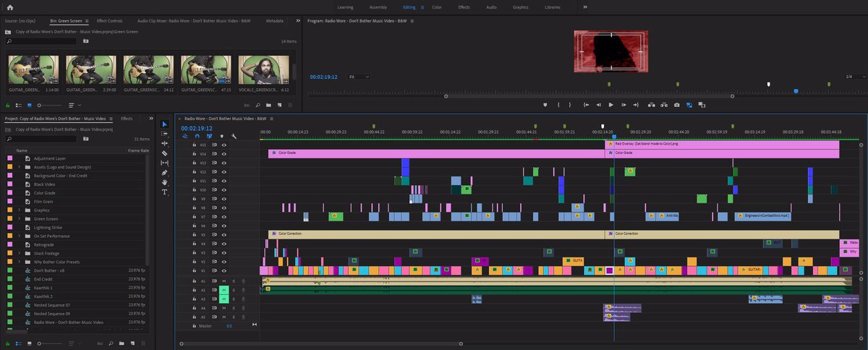Click the pink swatch beside Adjustment Layer
This screenshot has width=868, height=350.
click(10, 158)
